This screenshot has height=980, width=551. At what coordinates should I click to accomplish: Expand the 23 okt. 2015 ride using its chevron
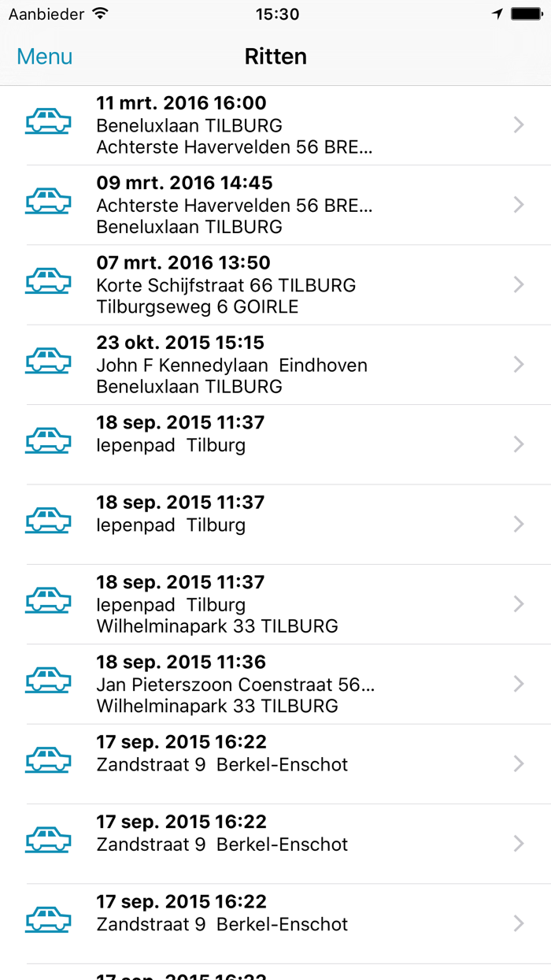click(518, 363)
